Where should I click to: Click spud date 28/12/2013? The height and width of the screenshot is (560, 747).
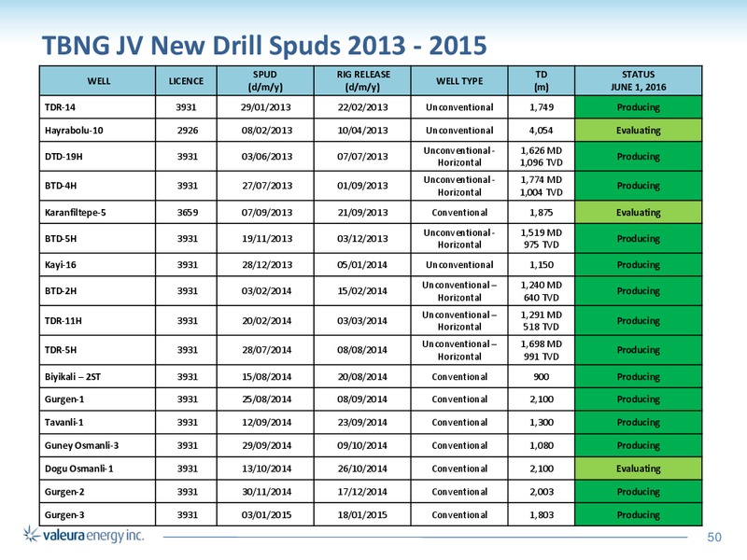click(267, 265)
